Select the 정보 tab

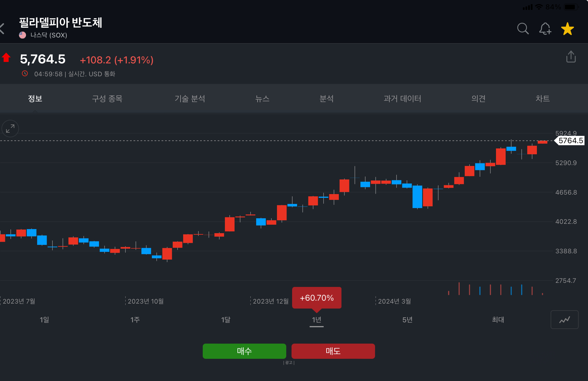(35, 98)
